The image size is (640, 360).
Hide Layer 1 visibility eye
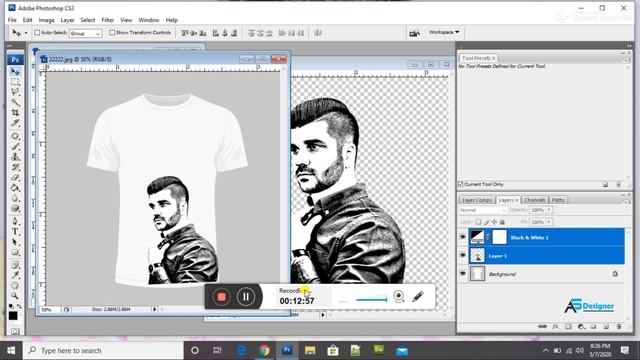(462, 256)
